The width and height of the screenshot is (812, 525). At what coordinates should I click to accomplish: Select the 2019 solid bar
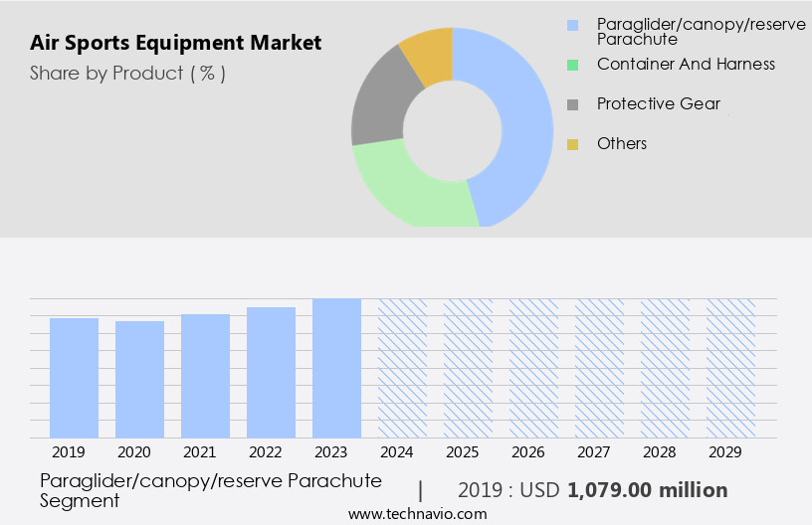coord(74,378)
